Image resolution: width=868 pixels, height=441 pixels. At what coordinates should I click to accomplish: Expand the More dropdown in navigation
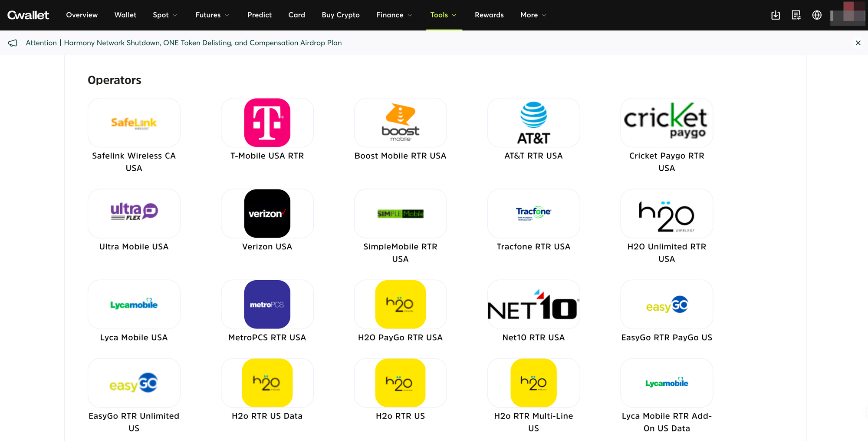click(x=533, y=15)
